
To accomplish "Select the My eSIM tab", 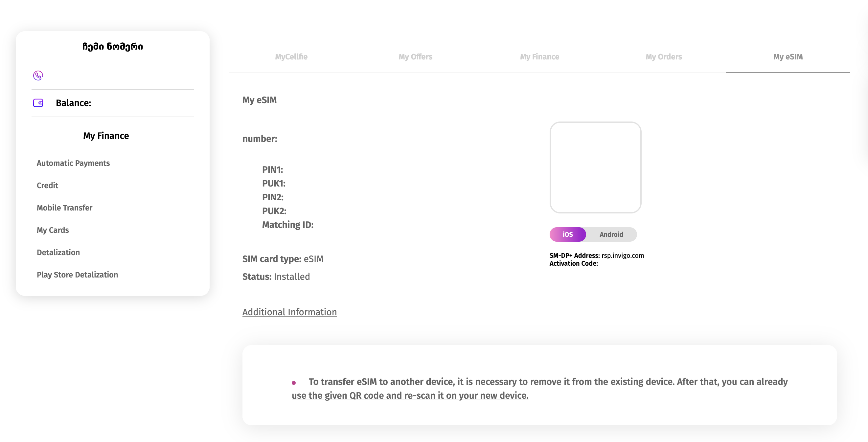I will point(788,57).
